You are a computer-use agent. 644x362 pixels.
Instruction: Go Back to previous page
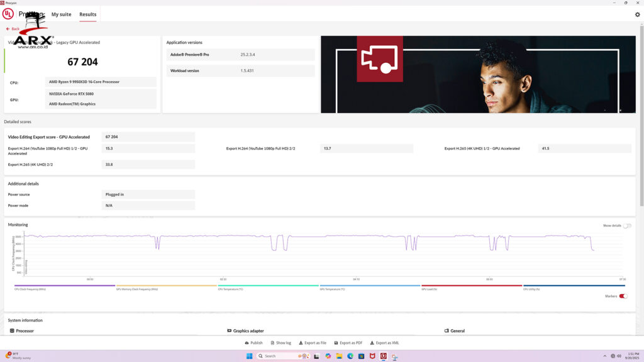tap(13, 29)
